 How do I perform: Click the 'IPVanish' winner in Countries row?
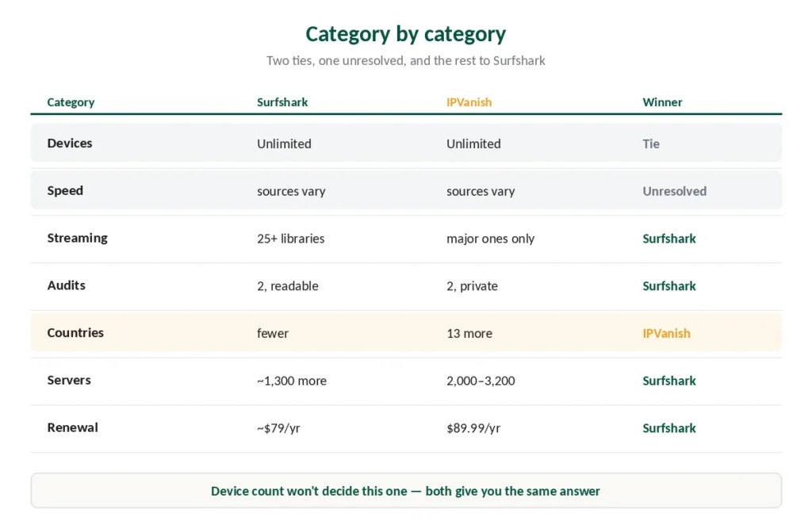[x=666, y=333]
